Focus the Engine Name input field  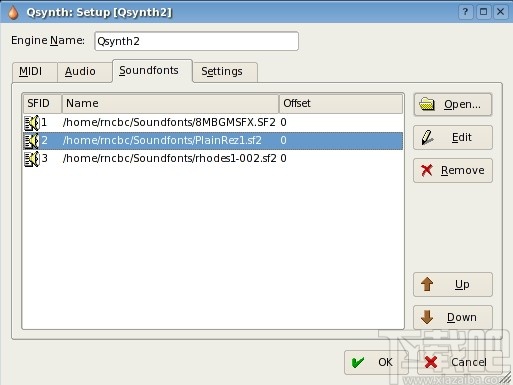click(196, 41)
